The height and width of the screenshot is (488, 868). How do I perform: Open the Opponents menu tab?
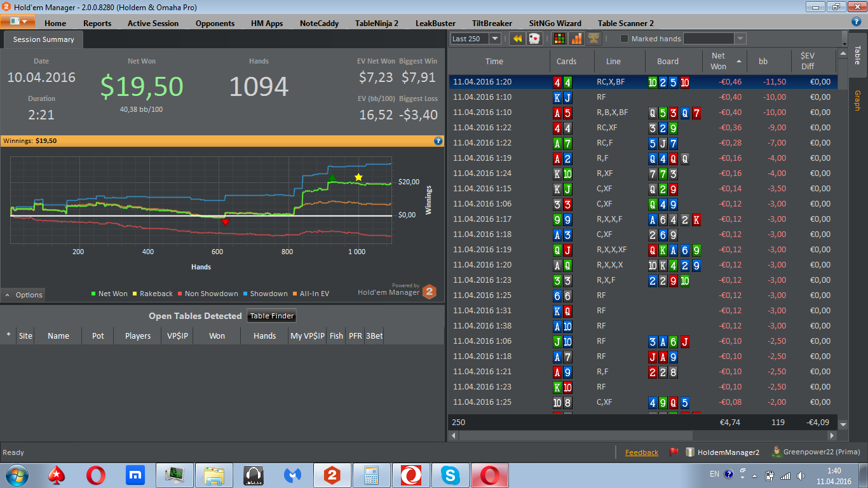coord(215,23)
